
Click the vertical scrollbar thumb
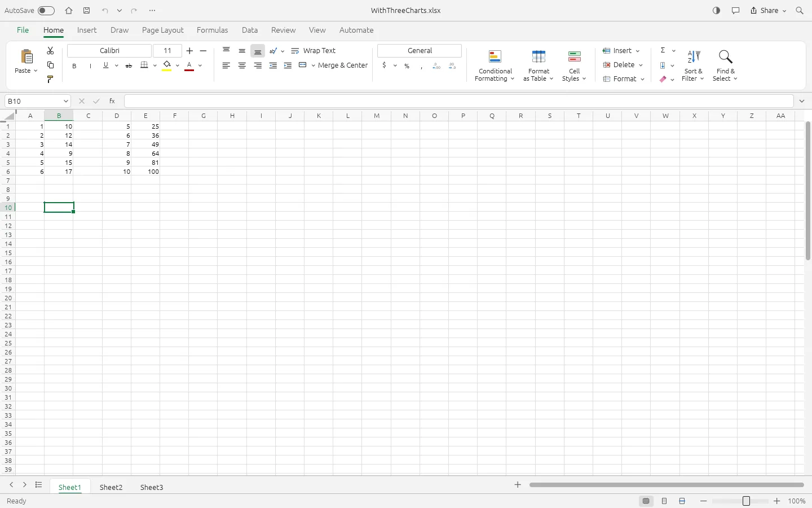click(x=807, y=191)
